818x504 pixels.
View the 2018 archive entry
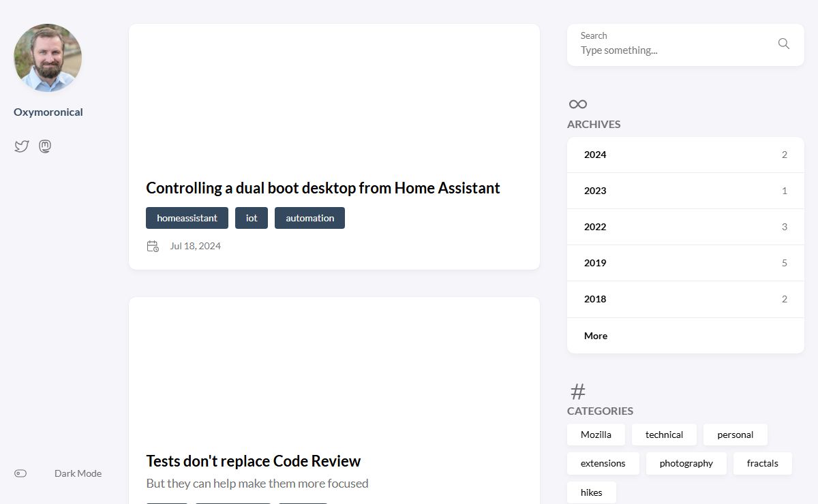point(595,299)
